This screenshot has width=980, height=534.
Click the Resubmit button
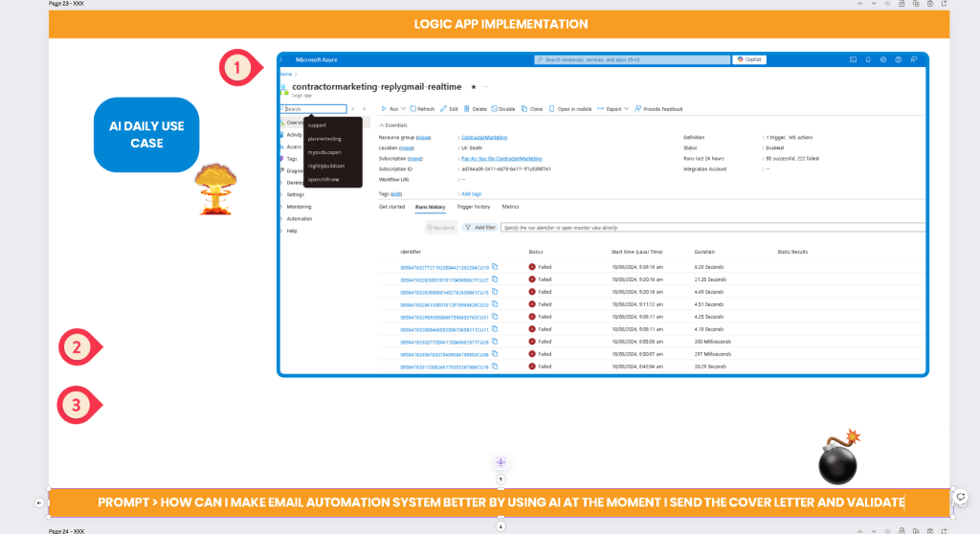pyautogui.click(x=440, y=228)
